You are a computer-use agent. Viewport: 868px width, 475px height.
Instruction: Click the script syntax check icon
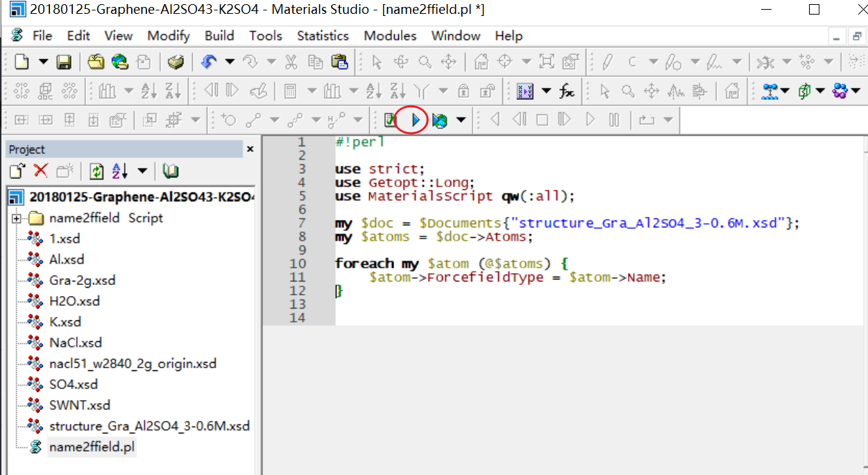391,120
